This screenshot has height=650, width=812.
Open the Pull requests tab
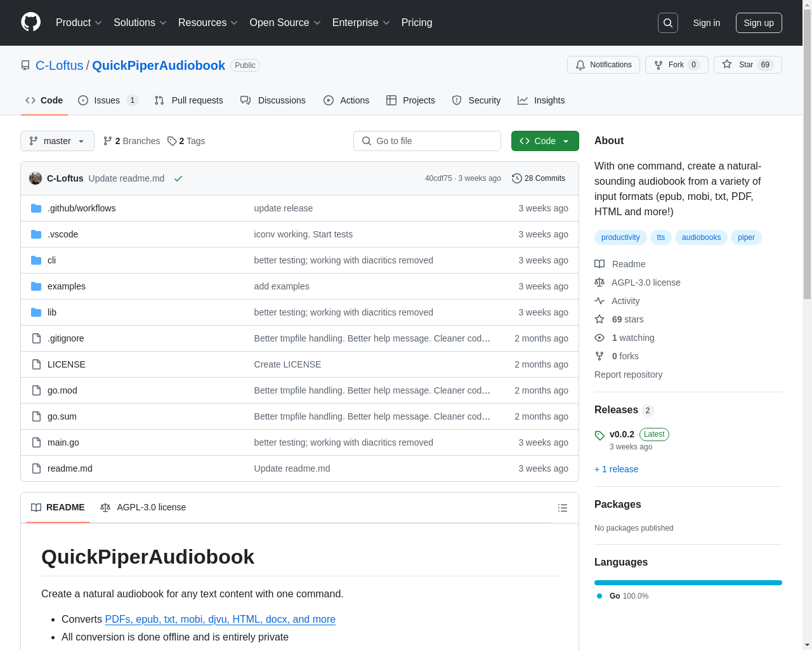click(x=189, y=100)
